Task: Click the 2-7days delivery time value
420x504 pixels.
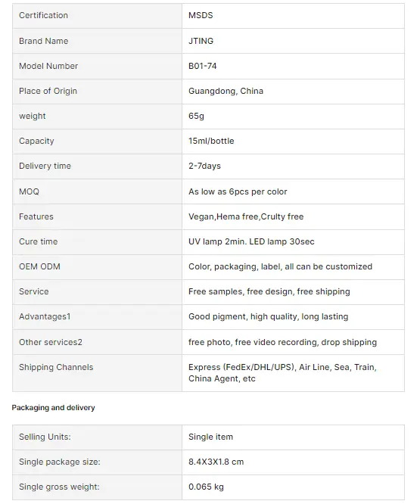Action: pyautogui.click(x=204, y=166)
